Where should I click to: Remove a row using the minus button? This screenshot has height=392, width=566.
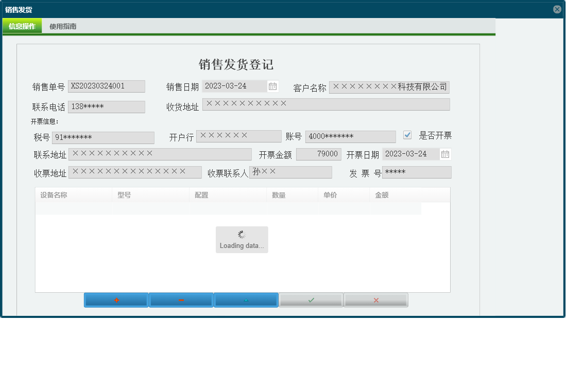(181, 299)
